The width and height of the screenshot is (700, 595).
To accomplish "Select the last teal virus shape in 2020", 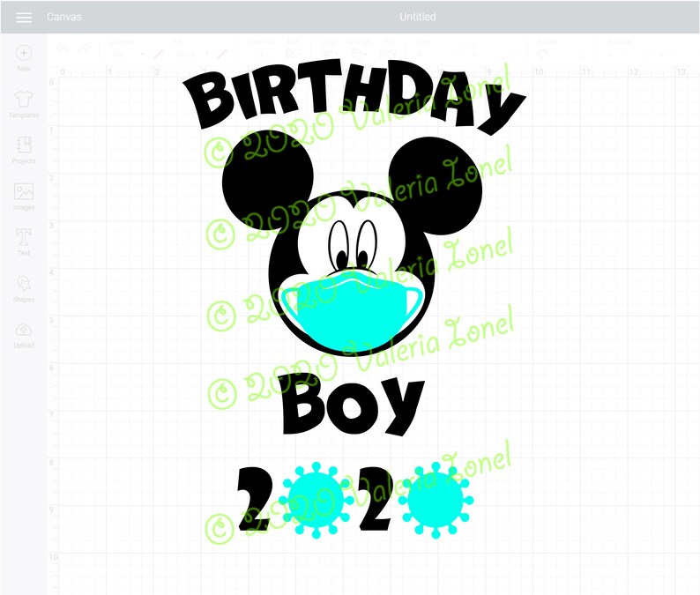I will click(436, 499).
